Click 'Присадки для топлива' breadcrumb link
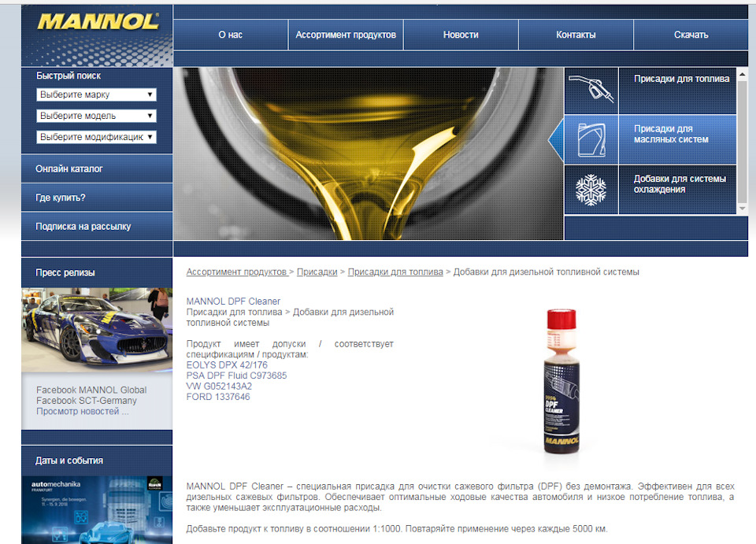Image resolution: width=756 pixels, height=544 pixels. point(395,272)
